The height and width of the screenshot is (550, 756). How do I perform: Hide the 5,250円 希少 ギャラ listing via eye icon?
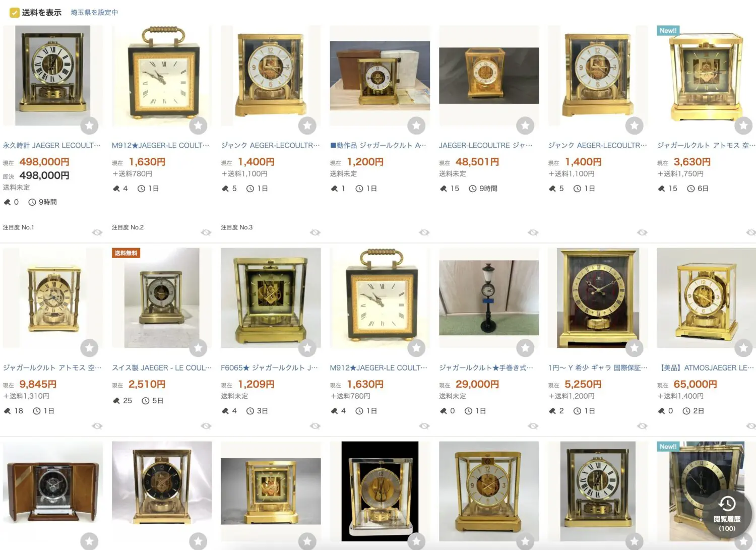642,426
